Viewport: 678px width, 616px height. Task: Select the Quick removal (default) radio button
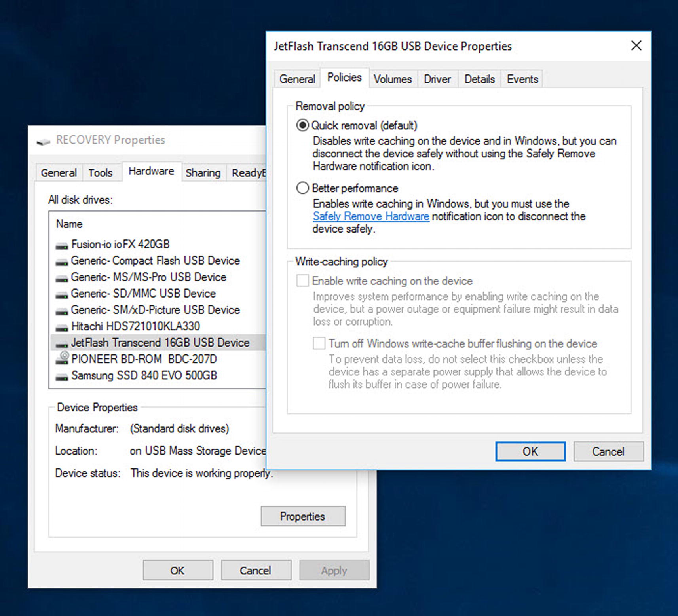pyautogui.click(x=302, y=125)
